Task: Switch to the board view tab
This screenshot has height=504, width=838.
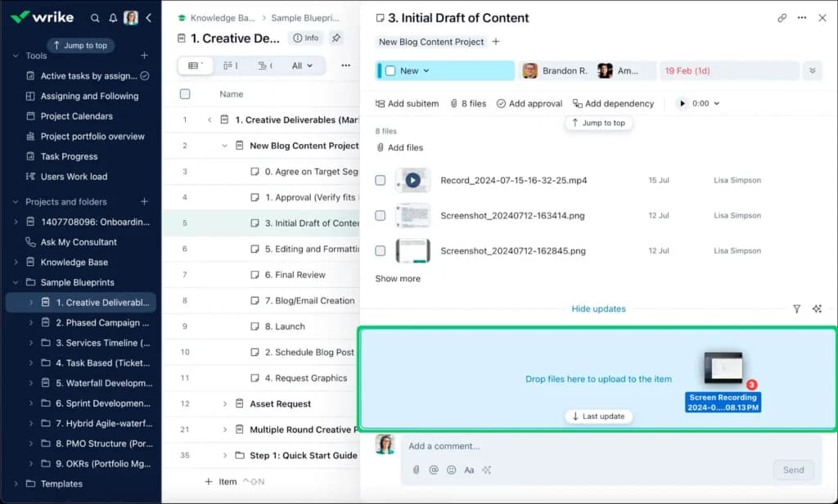Action: 230,65
